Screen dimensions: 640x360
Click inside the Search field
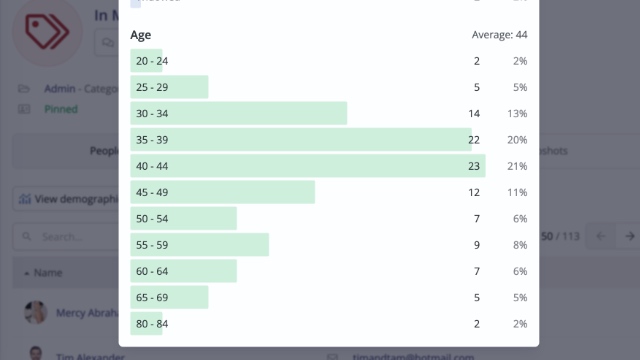coord(66,236)
